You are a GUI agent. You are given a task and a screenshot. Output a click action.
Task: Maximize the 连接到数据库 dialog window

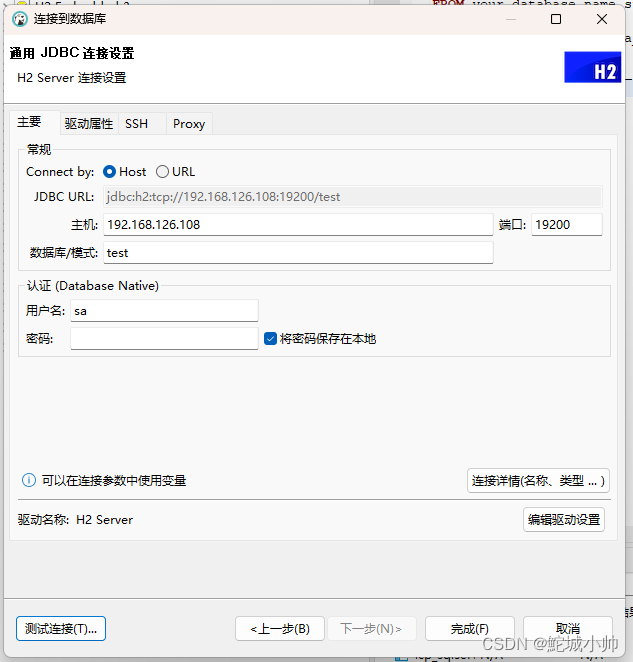coord(556,19)
